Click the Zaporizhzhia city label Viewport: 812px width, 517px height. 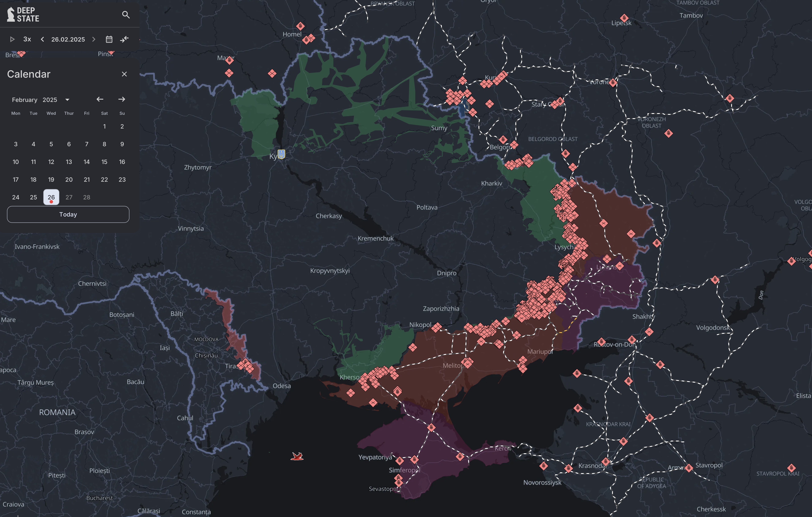[441, 309]
